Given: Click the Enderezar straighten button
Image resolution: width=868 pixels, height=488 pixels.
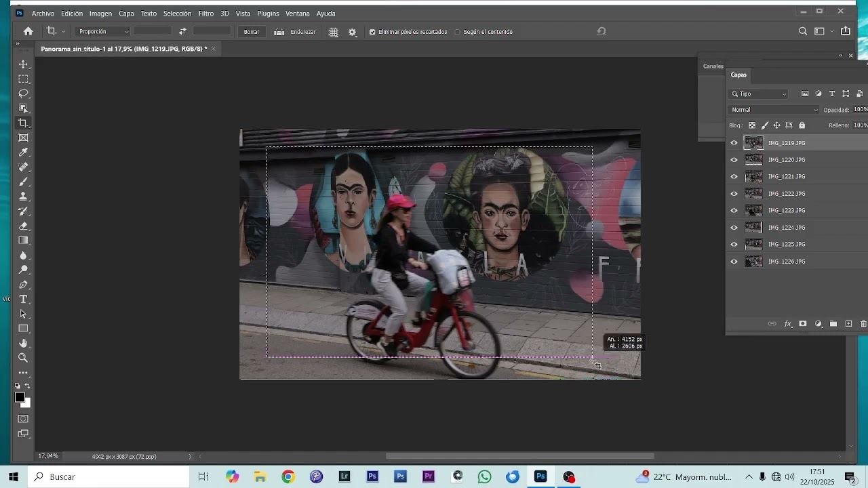Looking at the screenshot, I should pos(295,32).
